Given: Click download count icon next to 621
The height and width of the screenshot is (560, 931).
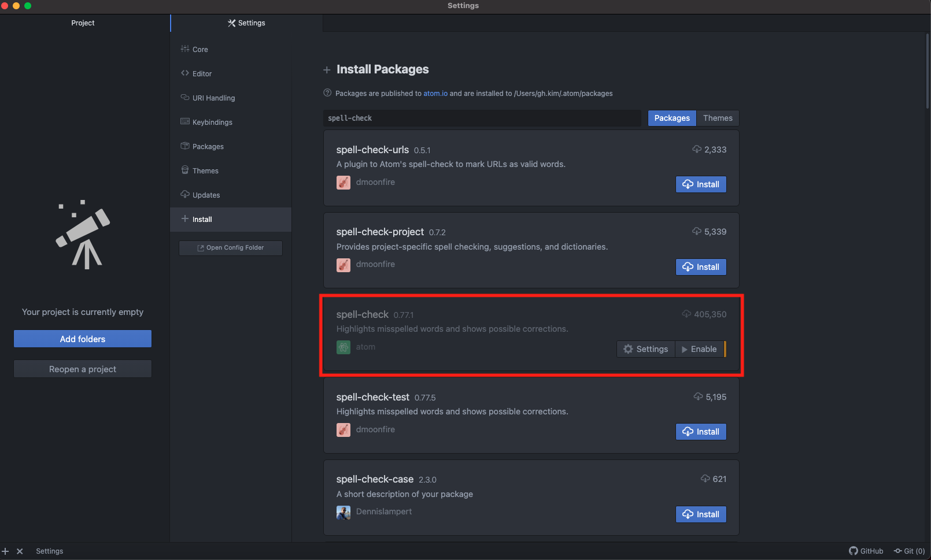Looking at the screenshot, I should [x=705, y=479].
